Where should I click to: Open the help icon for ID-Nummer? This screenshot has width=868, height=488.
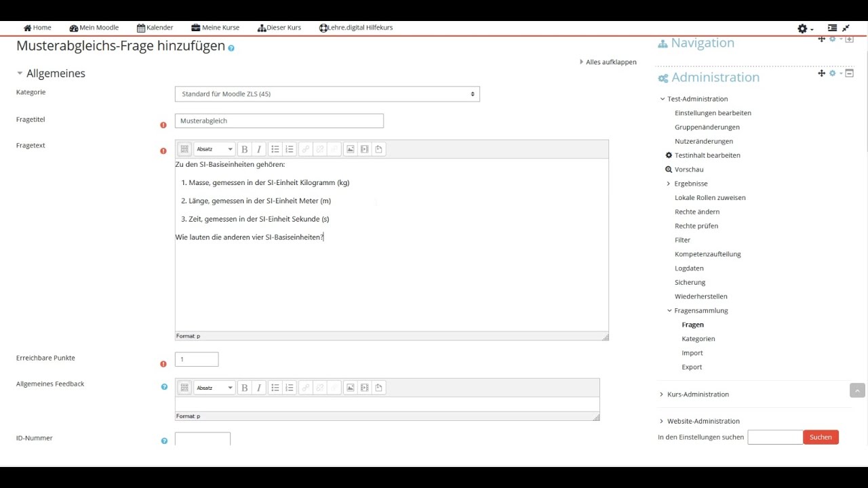(164, 441)
